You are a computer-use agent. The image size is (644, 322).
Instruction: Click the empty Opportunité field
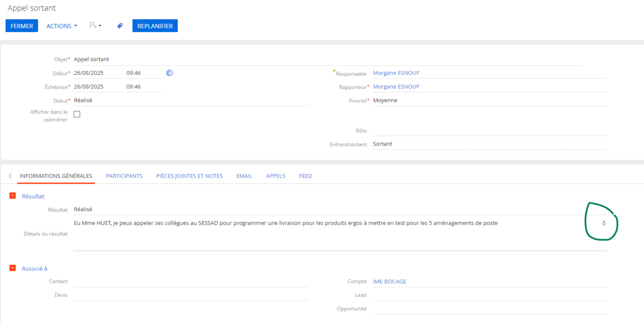[490, 308]
